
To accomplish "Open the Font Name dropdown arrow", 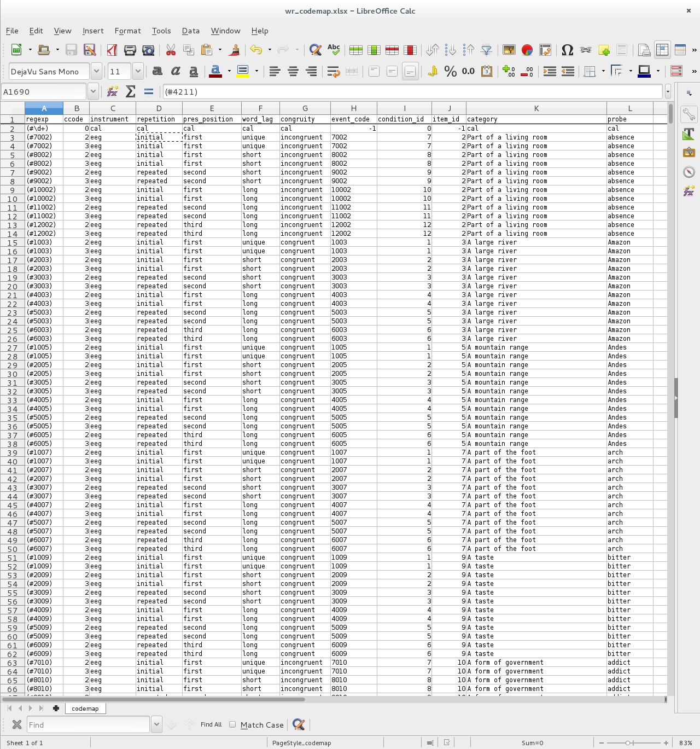I will tap(96, 71).
